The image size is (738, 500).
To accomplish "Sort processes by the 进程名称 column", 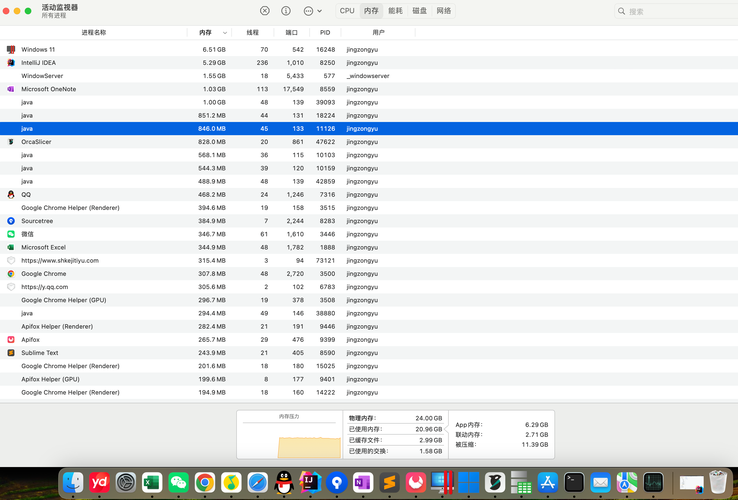I will coord(93,33).
